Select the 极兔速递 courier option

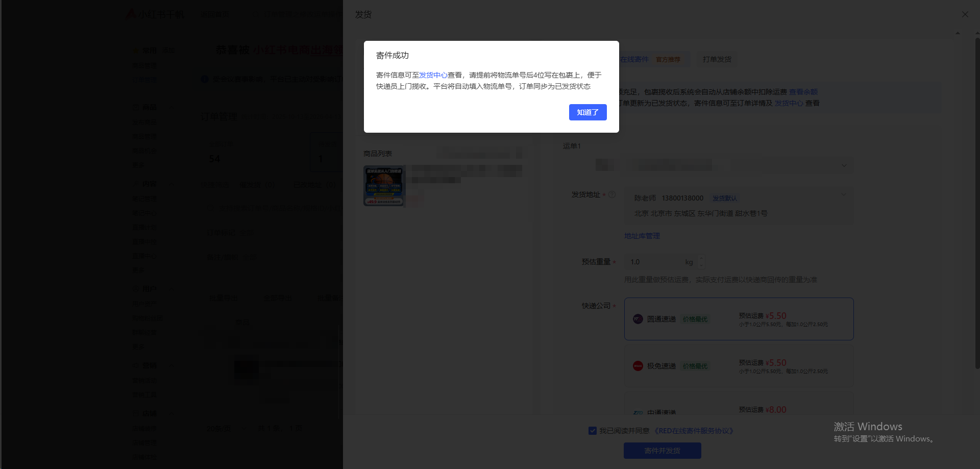[x=739, y=366]
